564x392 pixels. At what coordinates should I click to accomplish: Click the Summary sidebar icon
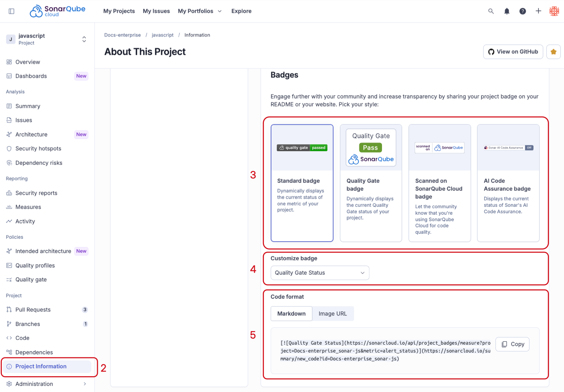click(9, 106)
